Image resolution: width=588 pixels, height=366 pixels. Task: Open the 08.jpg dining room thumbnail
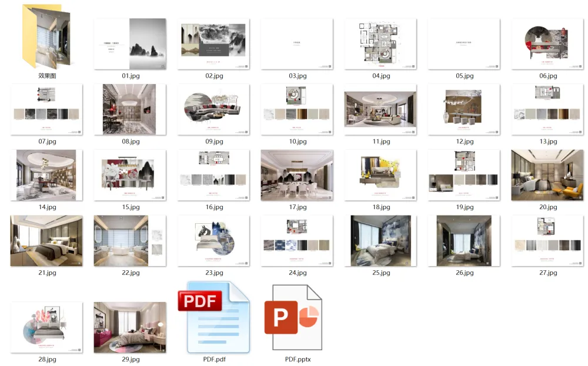[x=130, y=110]
